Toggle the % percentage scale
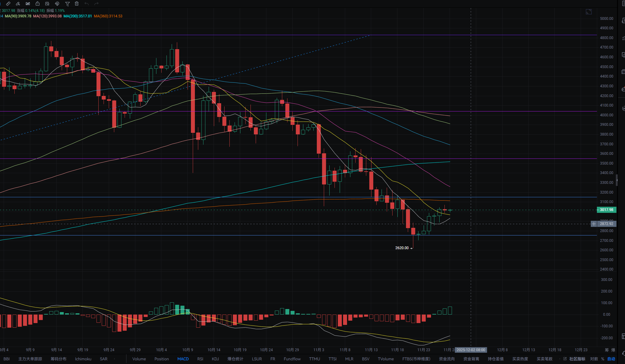Viewport: 625px width, 364px height. coord(603,359)
